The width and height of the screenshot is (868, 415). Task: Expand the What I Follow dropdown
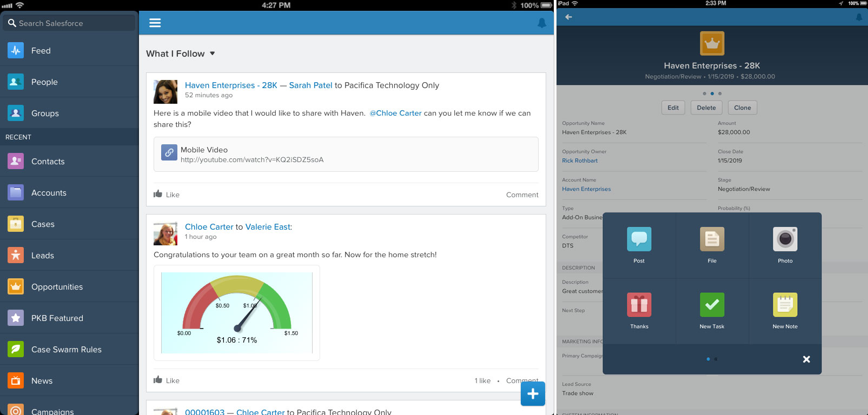(x=181, y=53)
